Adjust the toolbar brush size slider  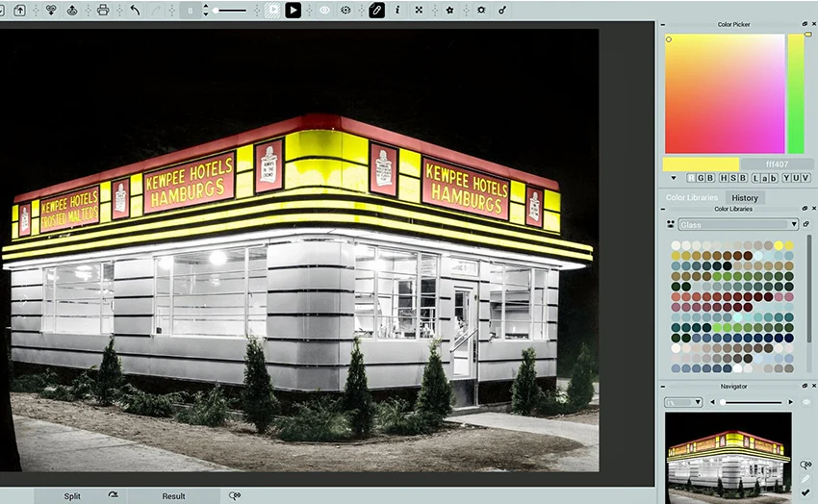[x=230, y=10]
